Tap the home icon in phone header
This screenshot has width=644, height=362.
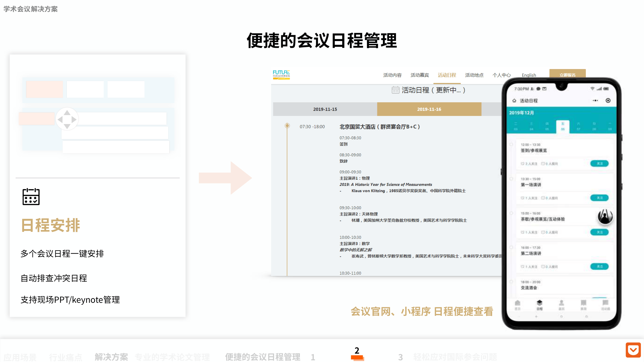(x=514, y=101)
